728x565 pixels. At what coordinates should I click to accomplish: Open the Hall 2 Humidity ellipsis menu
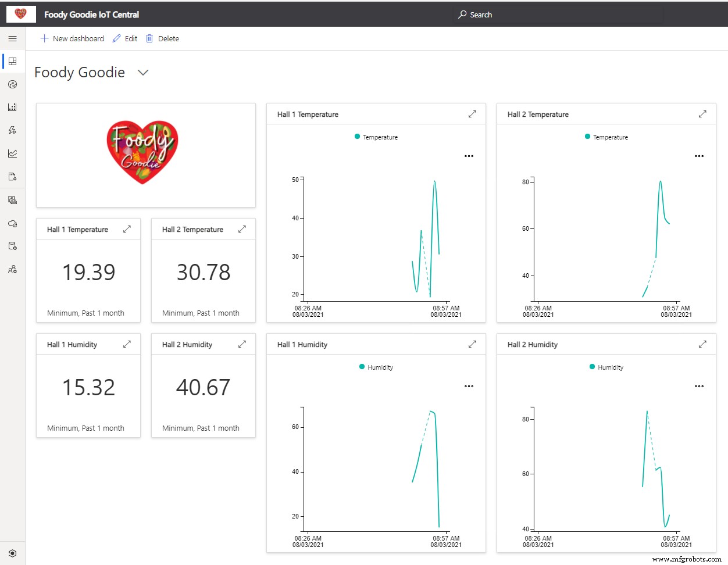tap(699, 385)
